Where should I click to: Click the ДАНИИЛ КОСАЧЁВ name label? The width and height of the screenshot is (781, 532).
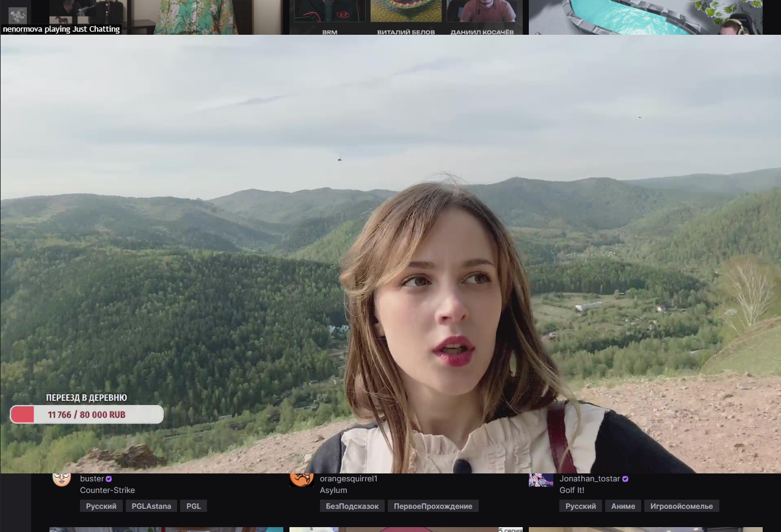[x=482, y=32]
